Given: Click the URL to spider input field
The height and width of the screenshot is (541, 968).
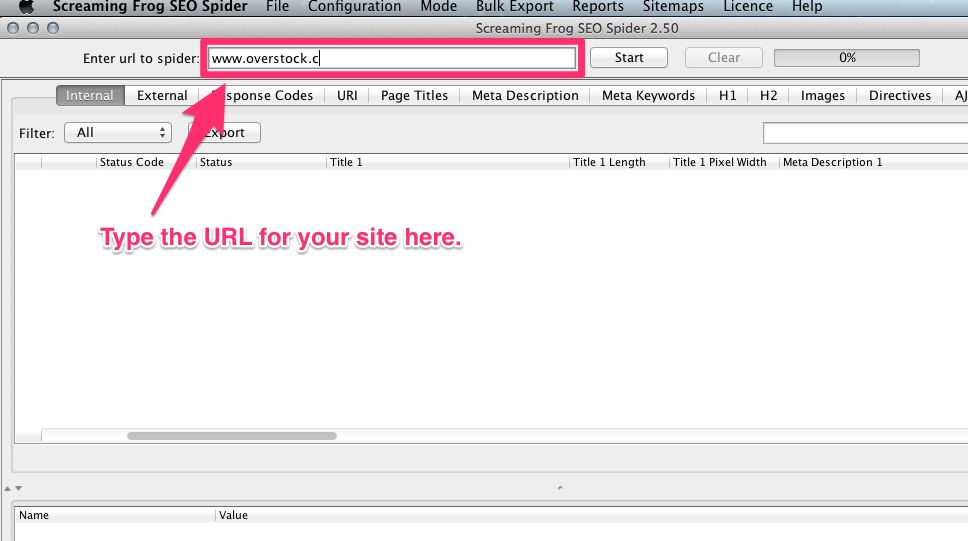Looking at the screenshot, I should 392,58.
